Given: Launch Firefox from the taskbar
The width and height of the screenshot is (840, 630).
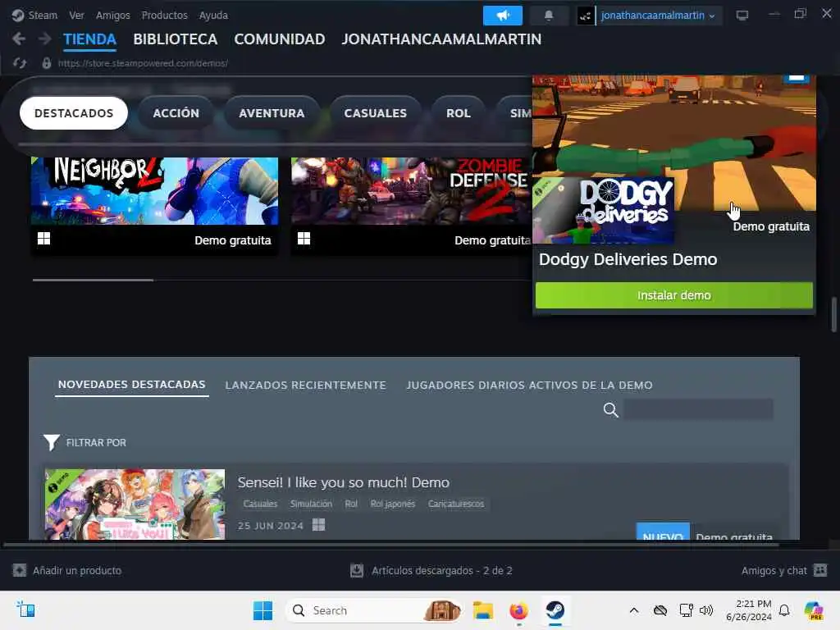Looking at the screenshot, I should tap(518, 610).
